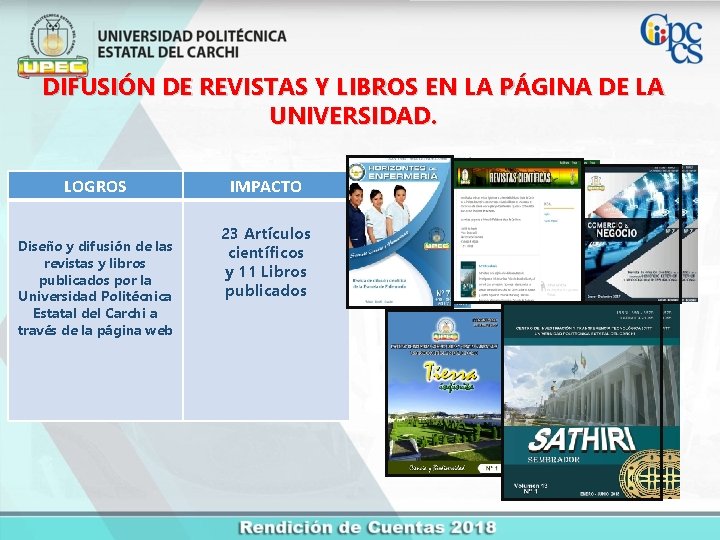Open the Tierra Infinita magazine cover

click(x=444, y=393)
